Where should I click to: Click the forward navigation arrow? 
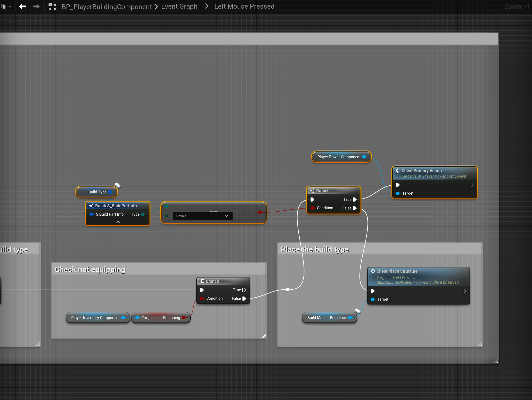pyautogui.click(x=36, y=6)
